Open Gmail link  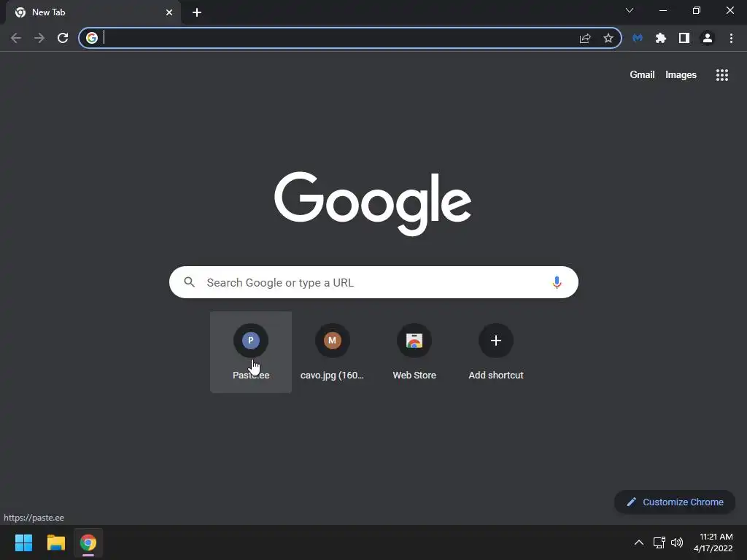642,75
